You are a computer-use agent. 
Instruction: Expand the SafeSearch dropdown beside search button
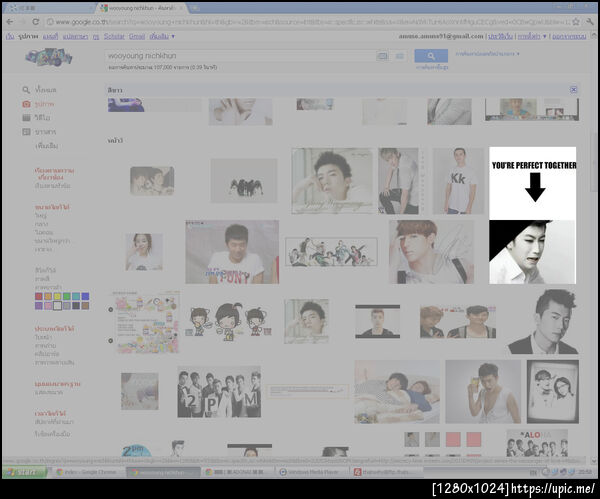[488, 54]
